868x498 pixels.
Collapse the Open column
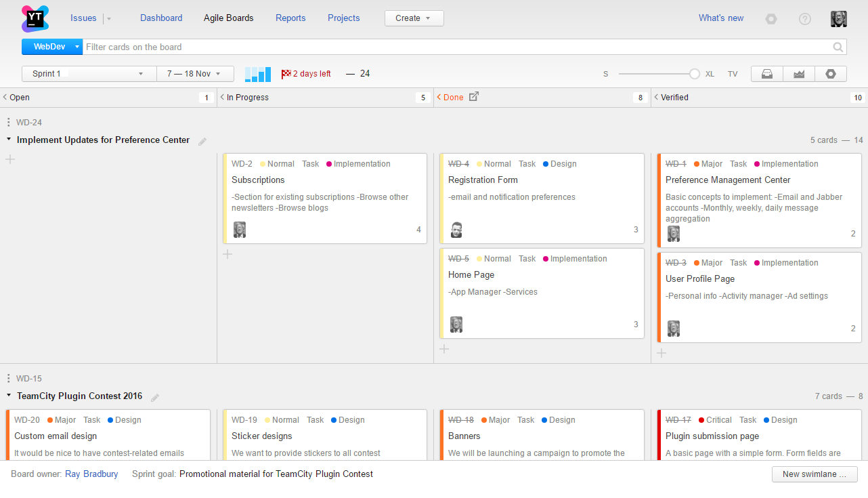click(5, 98)
